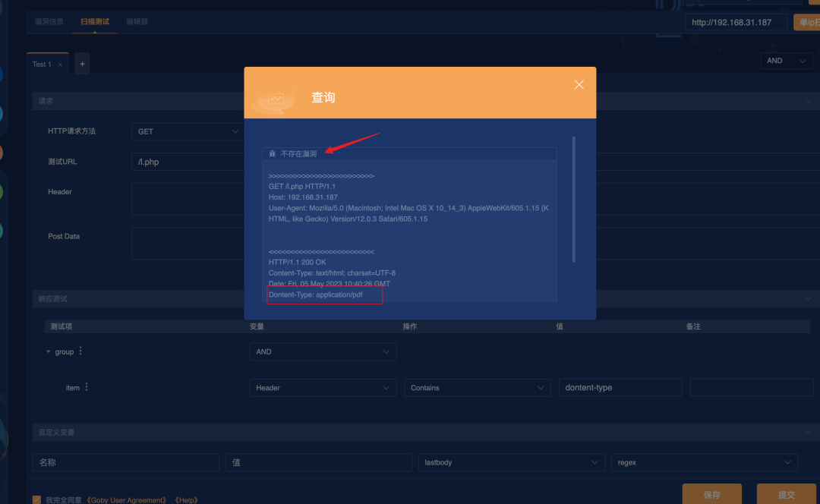The image size is (820, 504).
Task: Switch to the 编辑器 tab
Action: pos(137,22)
